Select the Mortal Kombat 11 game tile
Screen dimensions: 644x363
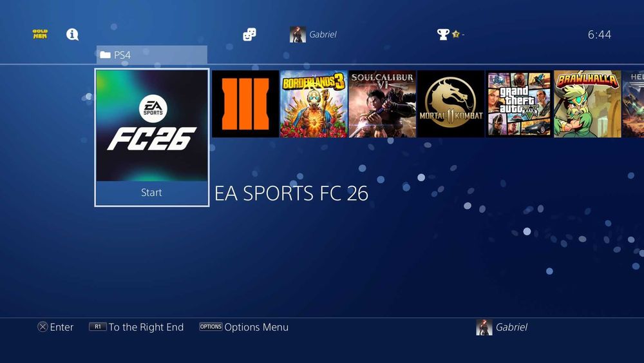(451, 104)
